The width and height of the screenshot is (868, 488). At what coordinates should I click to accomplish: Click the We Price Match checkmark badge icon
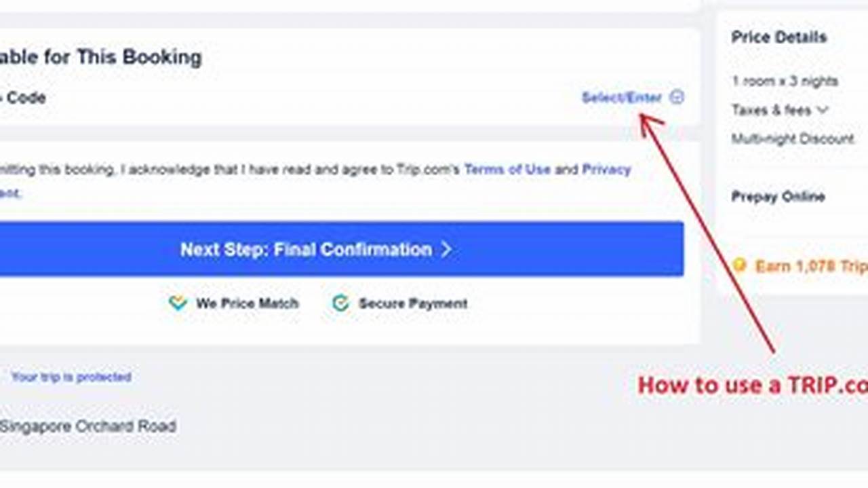(178, 303)
